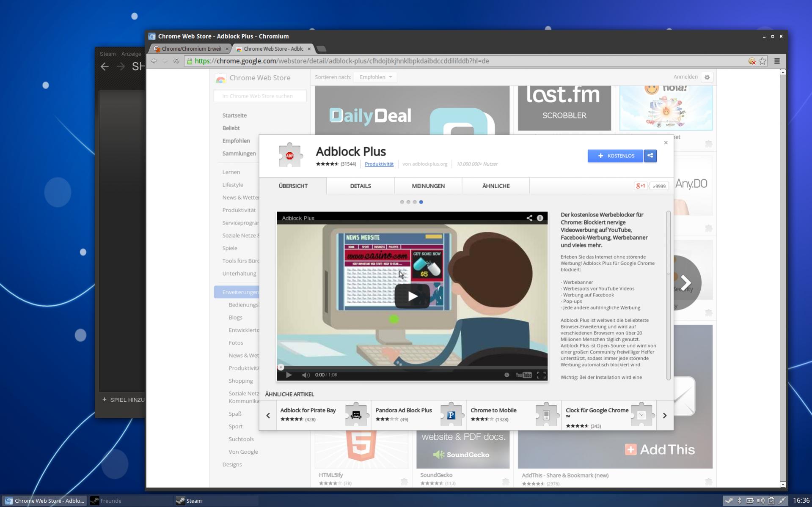
Task: Close the Adblock Plus detail dialog
Action: pos(666,143)
